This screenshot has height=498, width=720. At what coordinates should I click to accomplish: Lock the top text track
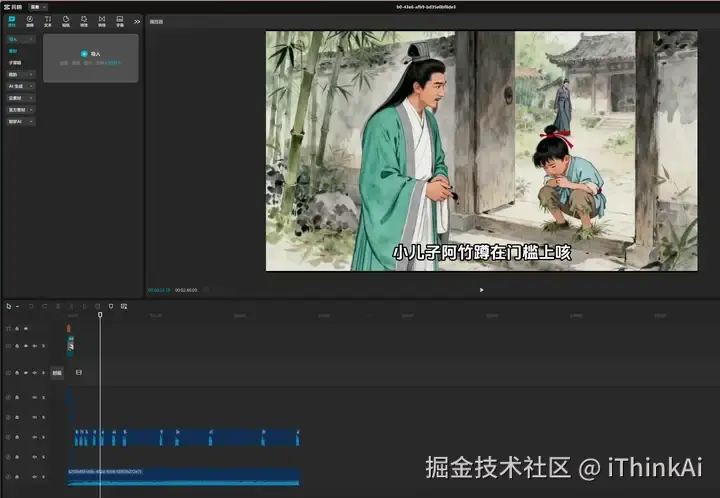(17, 329)
